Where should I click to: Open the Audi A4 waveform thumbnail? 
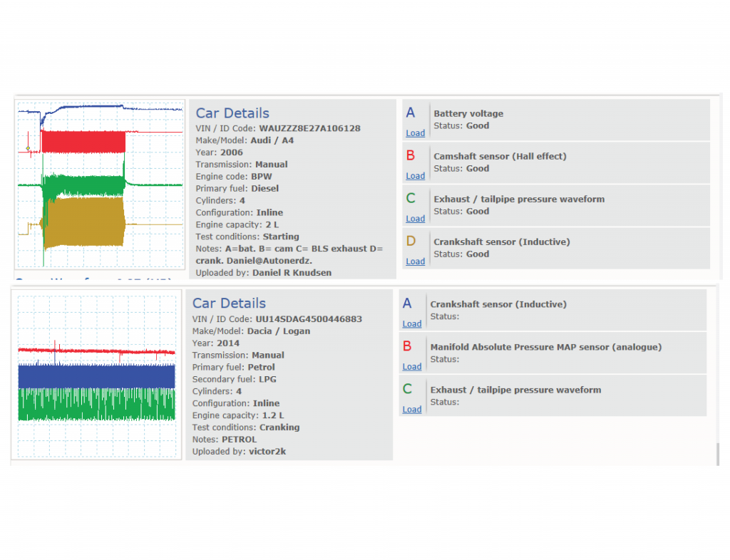coord(100,185)
